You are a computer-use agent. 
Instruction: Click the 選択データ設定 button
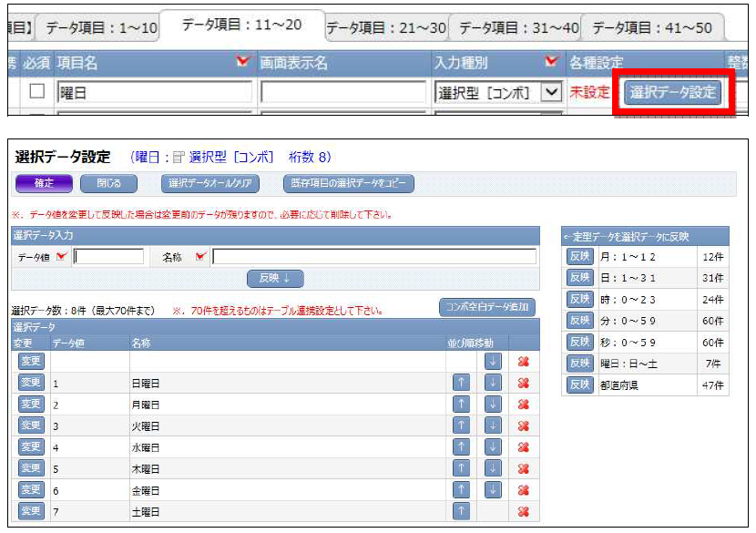(x=673, y=92)
